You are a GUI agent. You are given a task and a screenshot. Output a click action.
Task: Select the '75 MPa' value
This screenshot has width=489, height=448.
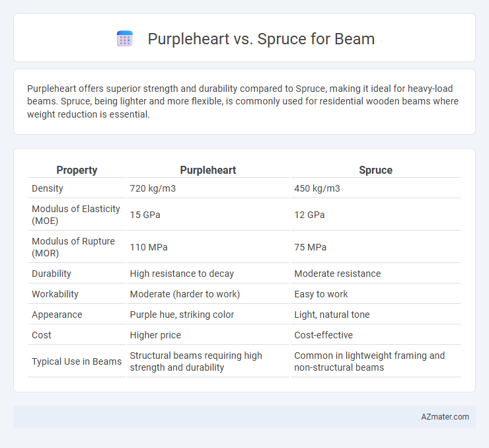point(311,247)
